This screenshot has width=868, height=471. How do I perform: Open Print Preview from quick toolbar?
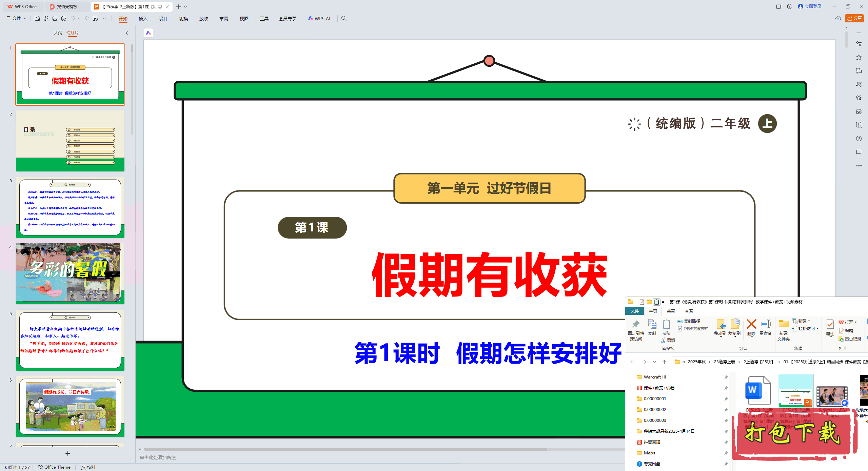point(64,18)
